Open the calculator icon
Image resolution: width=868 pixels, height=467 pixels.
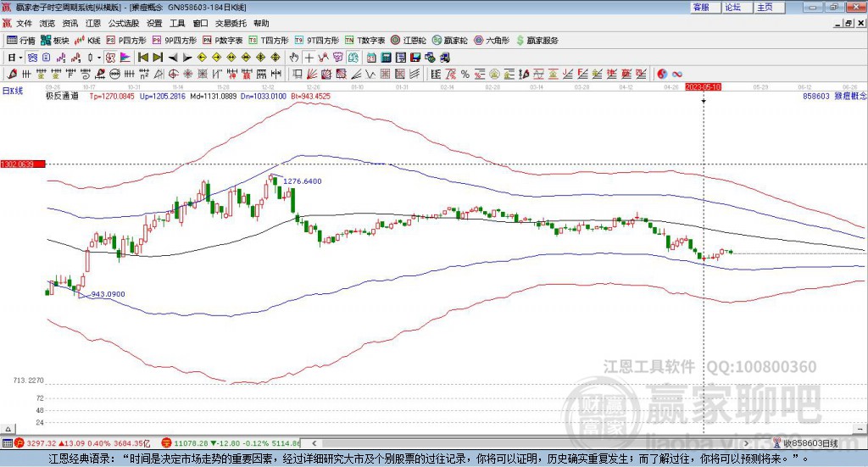[386, 58]
